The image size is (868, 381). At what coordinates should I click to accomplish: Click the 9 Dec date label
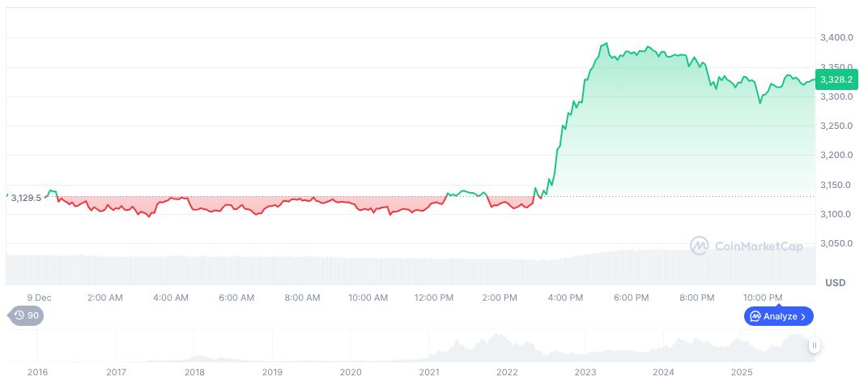click(x=39, y=298)
